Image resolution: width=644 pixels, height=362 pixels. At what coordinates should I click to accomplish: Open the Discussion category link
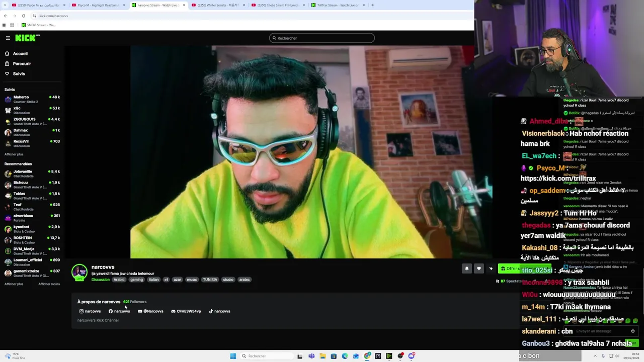tap(100, 280)
